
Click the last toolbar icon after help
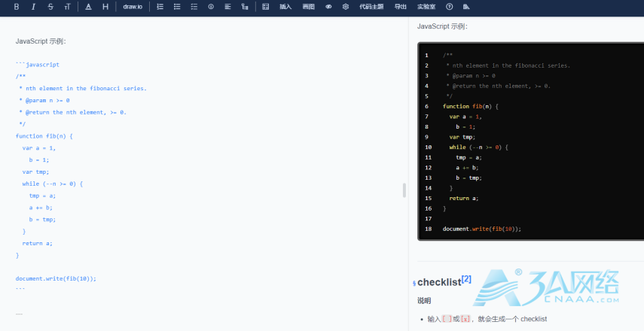[466, 7]
